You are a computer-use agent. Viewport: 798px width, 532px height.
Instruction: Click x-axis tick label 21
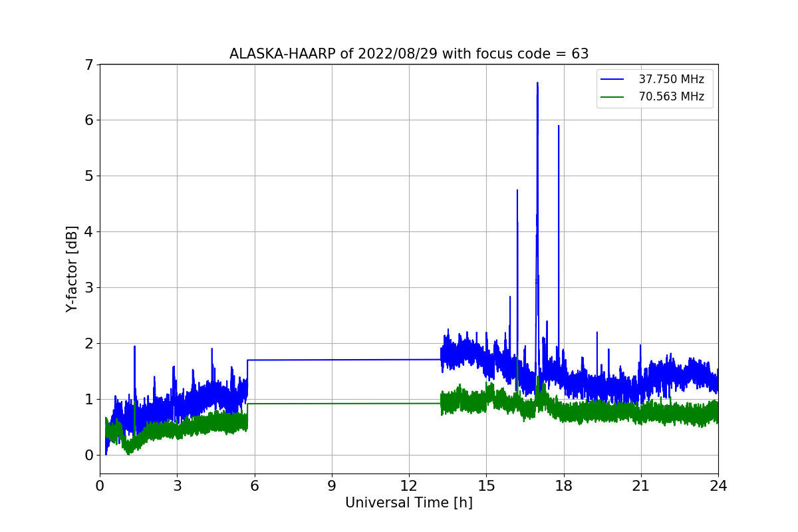641,486
